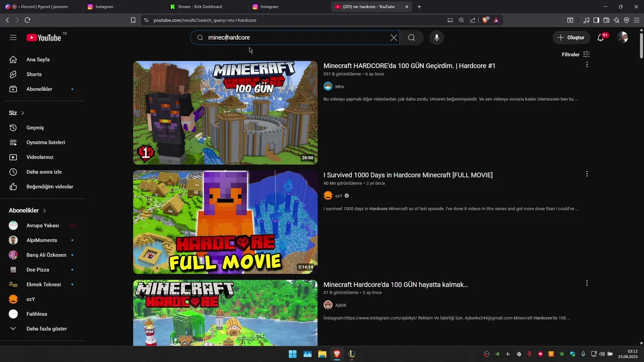Open Brave Rewards triangle icon
Screen dimensions: 644x362
[496, 20]
